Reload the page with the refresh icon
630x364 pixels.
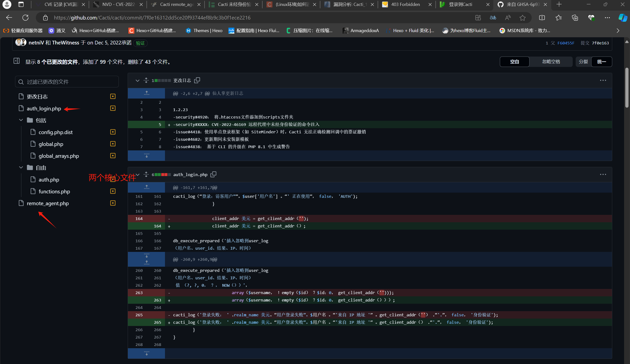point(25,18)
